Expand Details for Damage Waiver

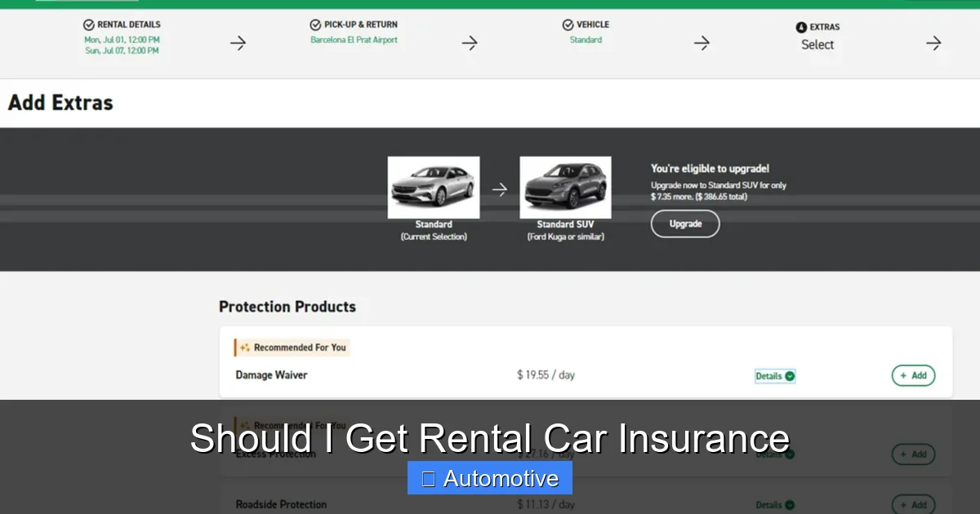(x=774, y=375)
